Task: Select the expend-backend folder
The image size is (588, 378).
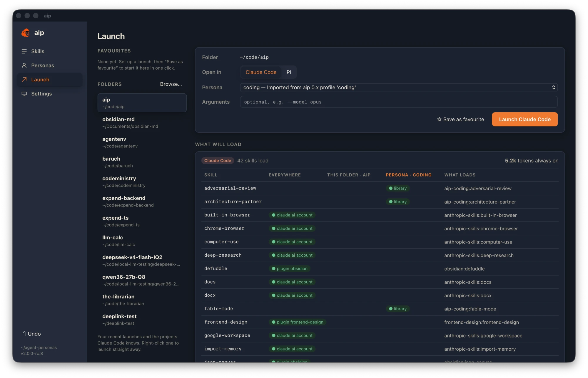Action: 142,201
